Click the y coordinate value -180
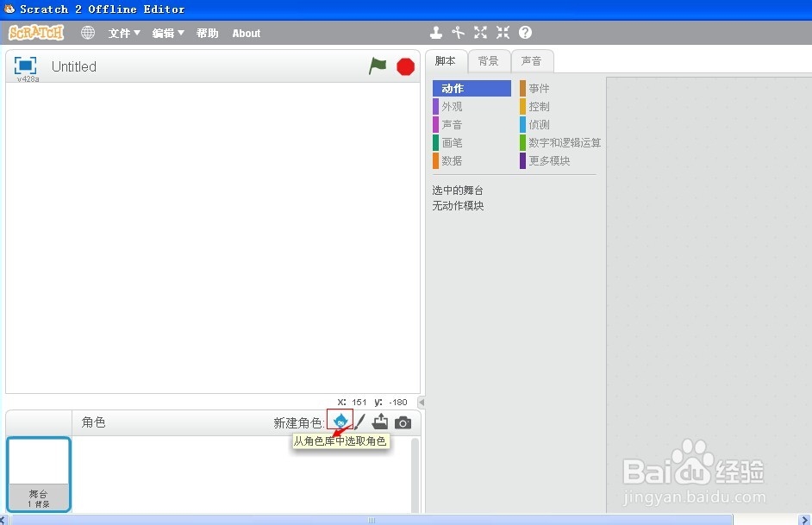 click(398, 403)
